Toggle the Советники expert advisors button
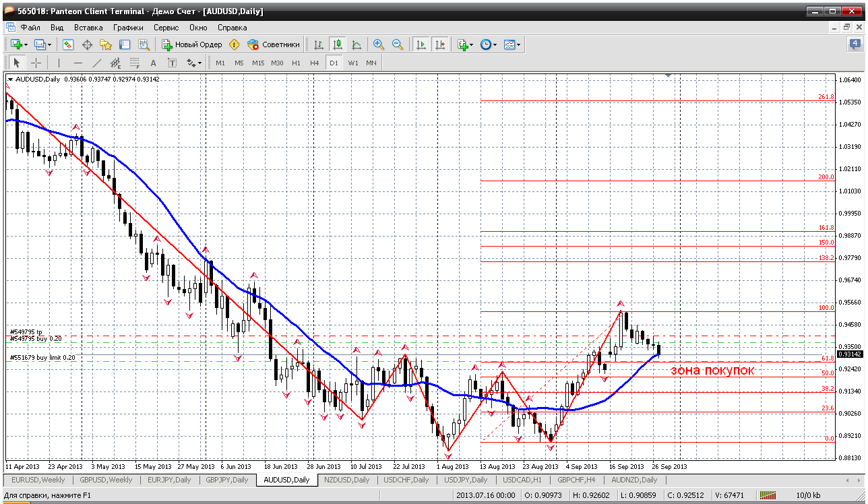This screenshot has height=504, width=868. 274,44
